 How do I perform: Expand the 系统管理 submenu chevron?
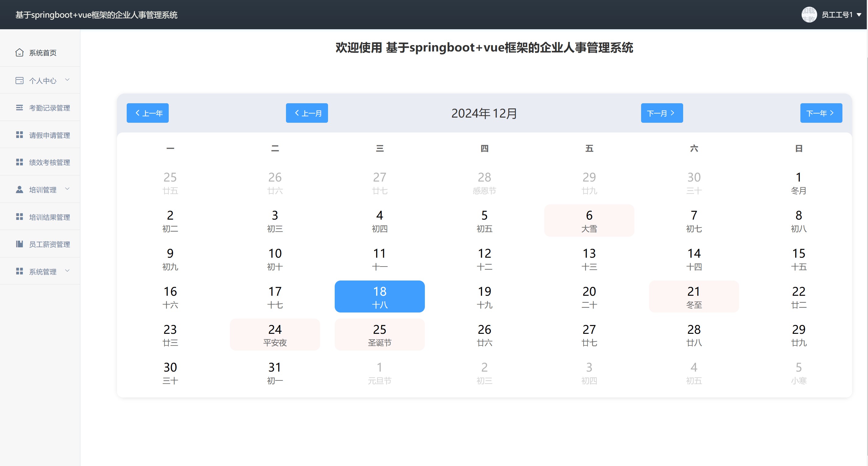click(x=67, y=270)
